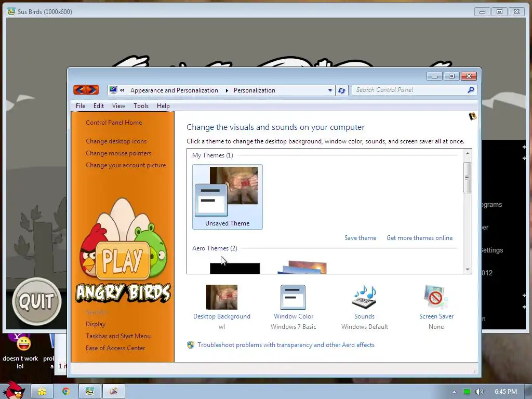Click the My Themes (1) heading
The image size is (532, 399).
point(212,155)
